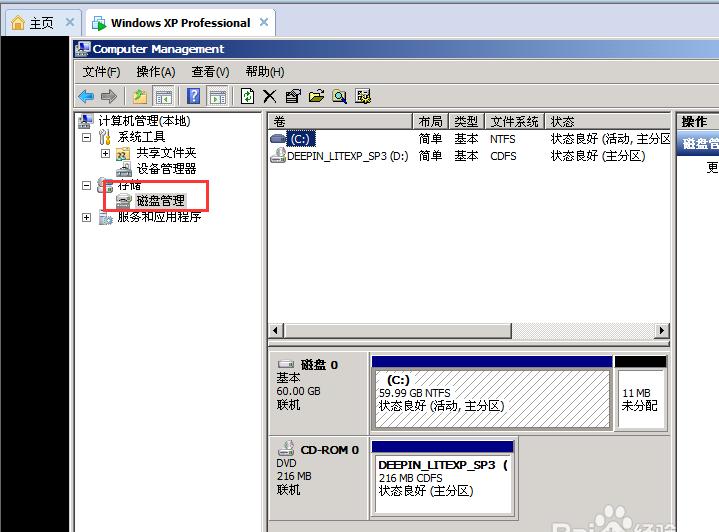Click the Up one level folder icon
719x532 pixels.
[139, 96]
